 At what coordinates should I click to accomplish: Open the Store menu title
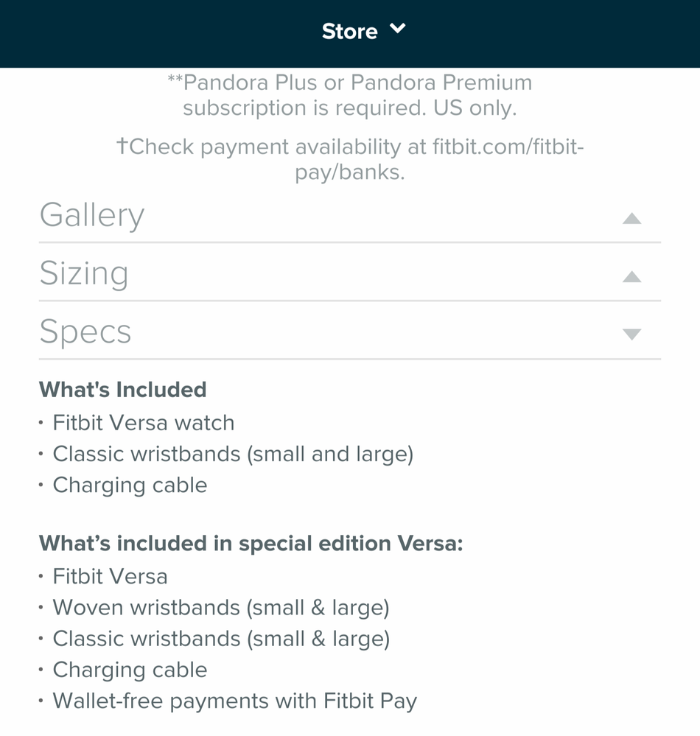click(349, 31)
